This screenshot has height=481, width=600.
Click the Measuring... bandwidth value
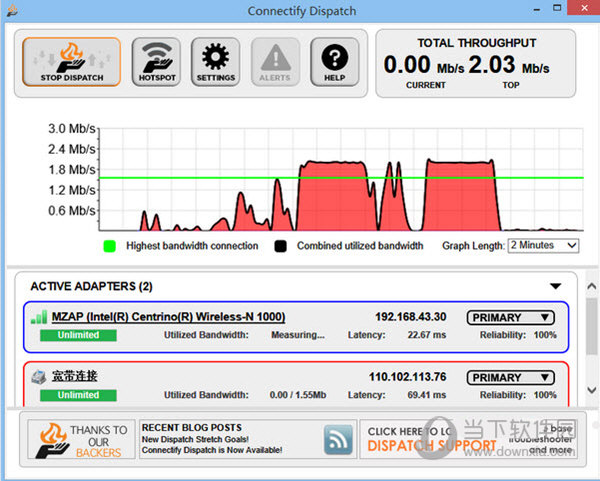tap(298, 335)
